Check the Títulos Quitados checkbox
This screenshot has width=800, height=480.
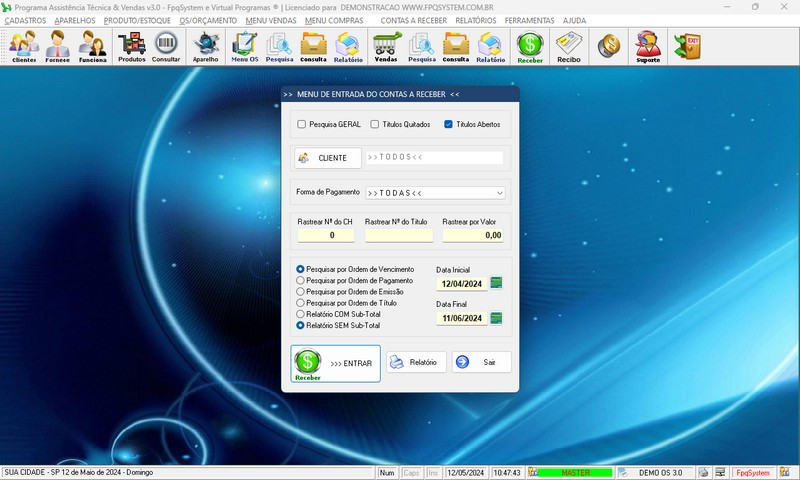(375, 125)
